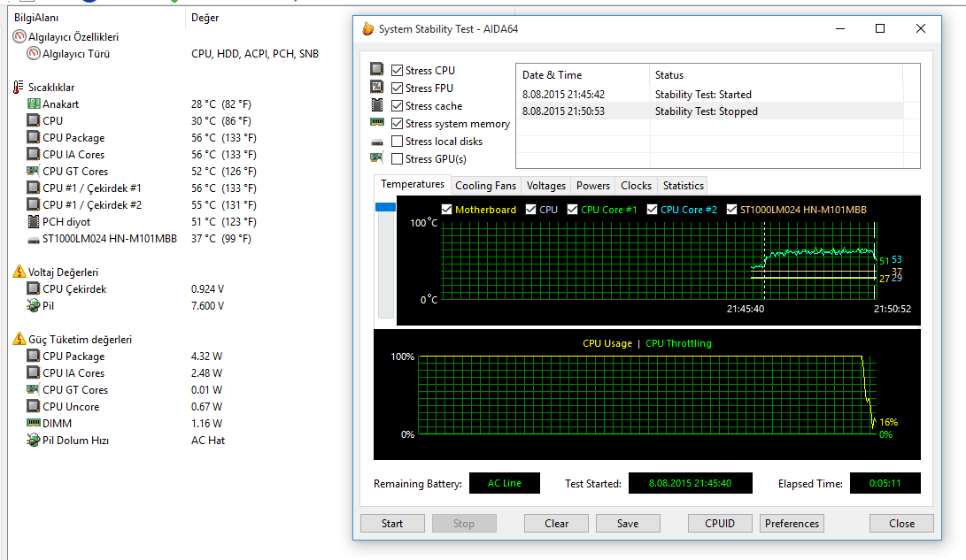Click the chip icon next to CPU Uncore
The width and height of the screenshot is (966, 560).
click(34, 406)
